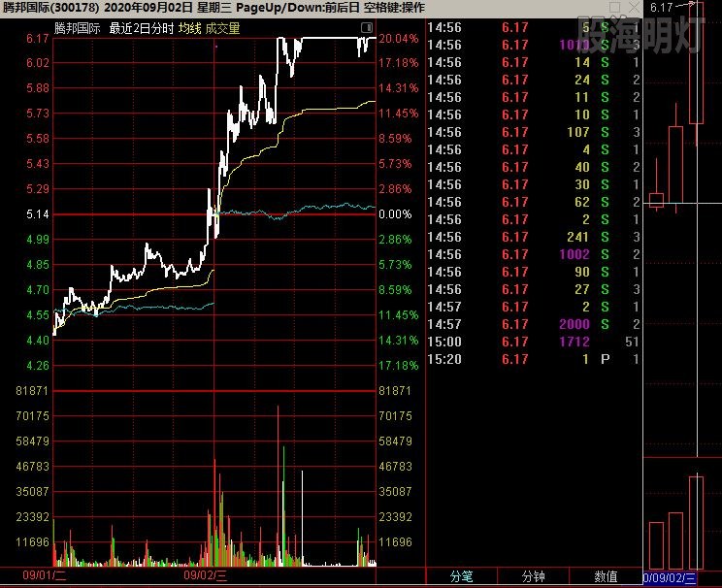The width and height of the screenshot is (722, 588).
Task: Click the 6.17 high marker in K-line panel
Action: pyautogui.click(x=662, y=8)
